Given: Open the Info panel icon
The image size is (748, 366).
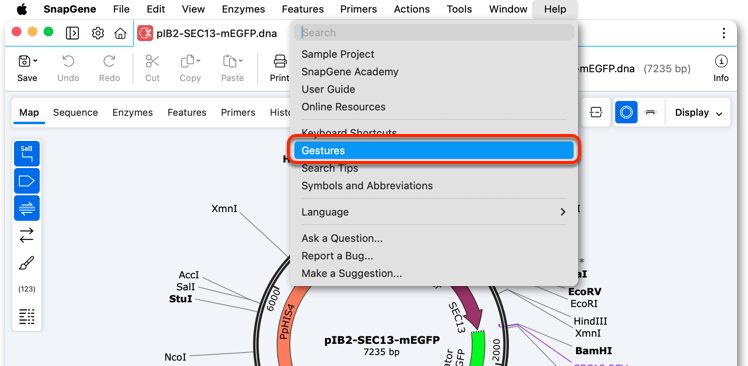Looking at the screenshot, I should click(721, 61).
